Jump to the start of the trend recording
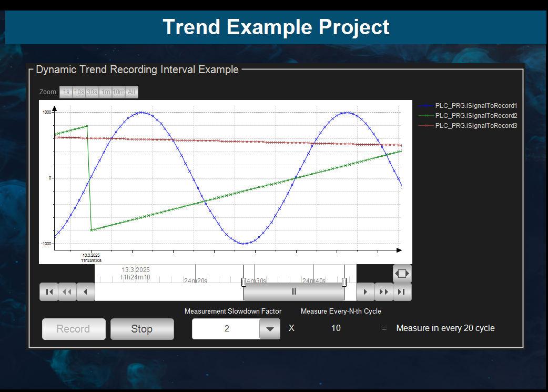 click(x=49, y=291)
